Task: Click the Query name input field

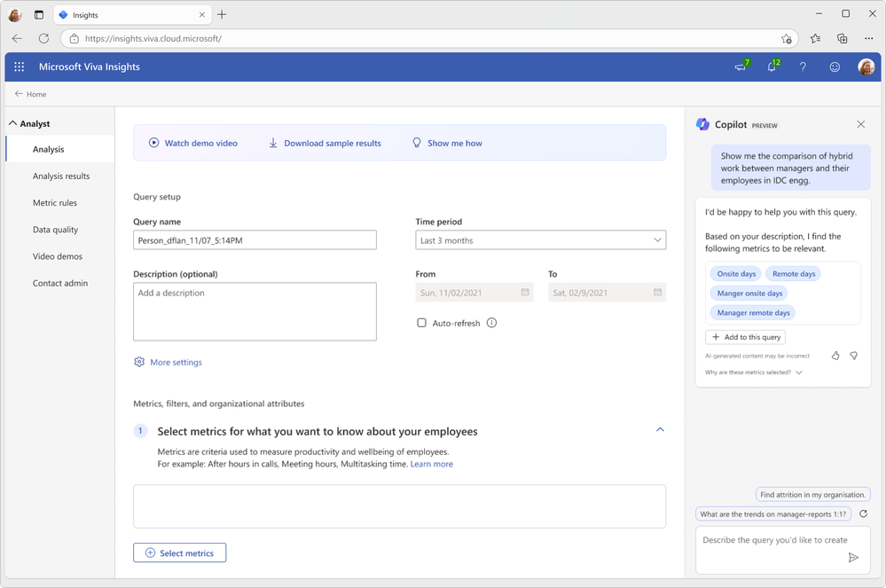Action: click(255, 240)
